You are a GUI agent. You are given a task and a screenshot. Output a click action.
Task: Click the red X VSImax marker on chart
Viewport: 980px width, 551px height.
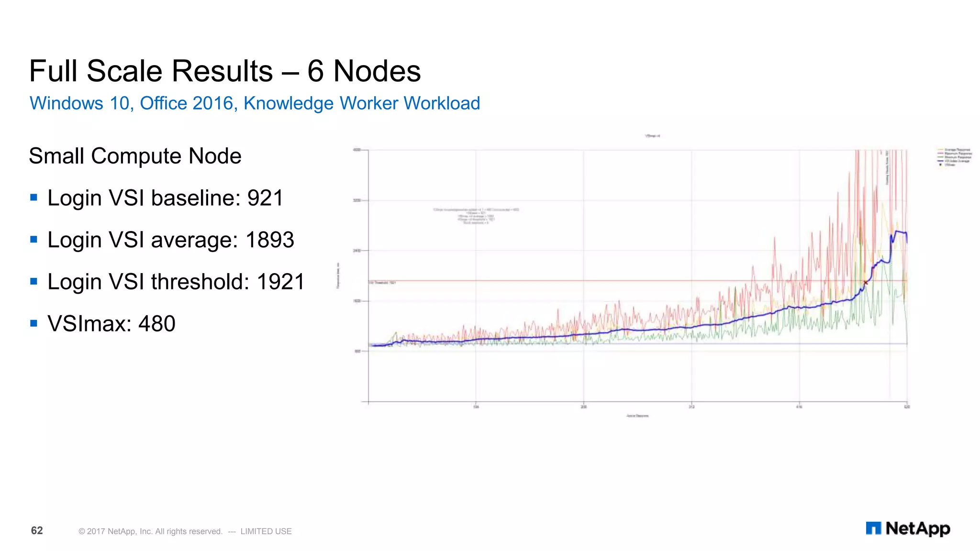point(865,283)
